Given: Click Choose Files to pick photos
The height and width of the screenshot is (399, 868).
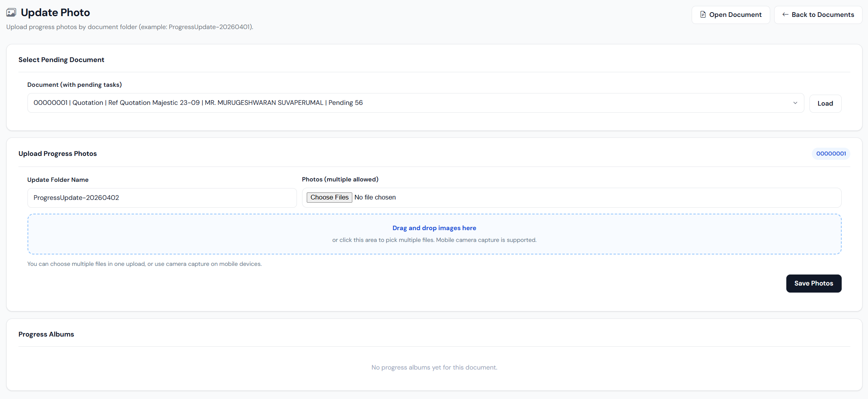Looking at the screenshot, I should point(329,197).
